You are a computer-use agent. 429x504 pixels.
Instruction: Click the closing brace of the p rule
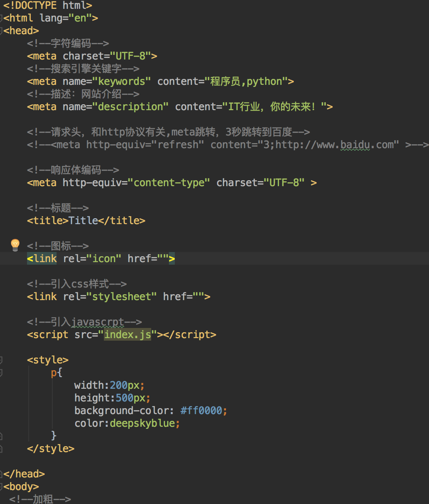point(54,436)
